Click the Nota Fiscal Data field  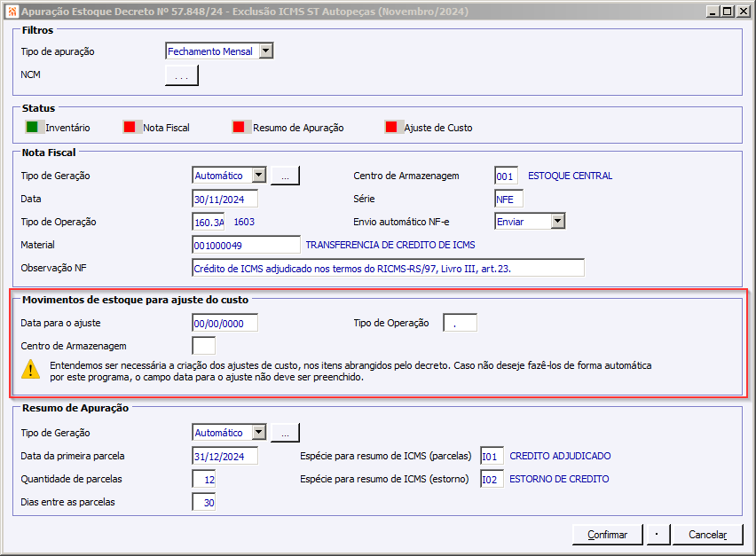(224, 199)
